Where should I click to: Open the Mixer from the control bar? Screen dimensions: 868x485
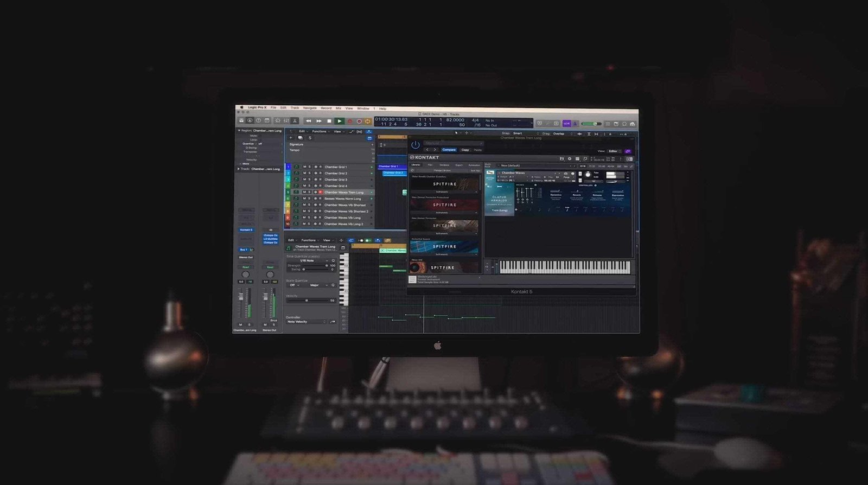tap(286, 120)
